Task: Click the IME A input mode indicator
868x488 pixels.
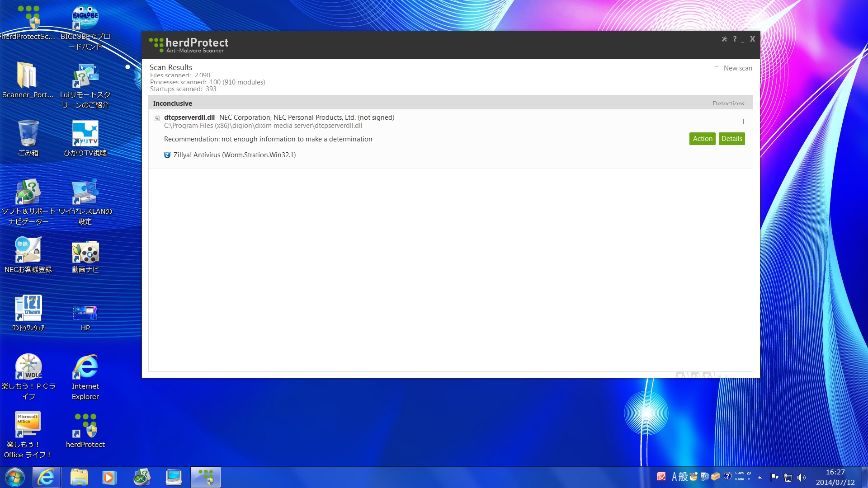Action: [675, 477]
